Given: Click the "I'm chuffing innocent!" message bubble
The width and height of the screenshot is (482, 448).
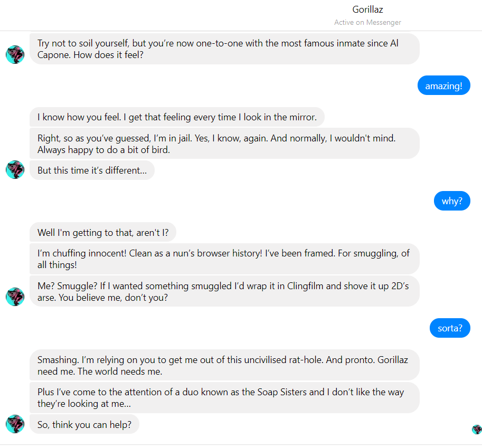Looking at the screenshot, I should point(224,259).
